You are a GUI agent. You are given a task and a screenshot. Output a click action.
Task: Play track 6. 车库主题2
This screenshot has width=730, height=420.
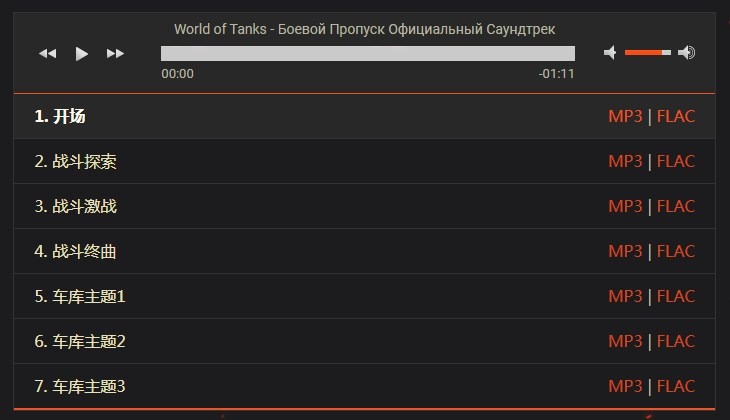[80, 341]
